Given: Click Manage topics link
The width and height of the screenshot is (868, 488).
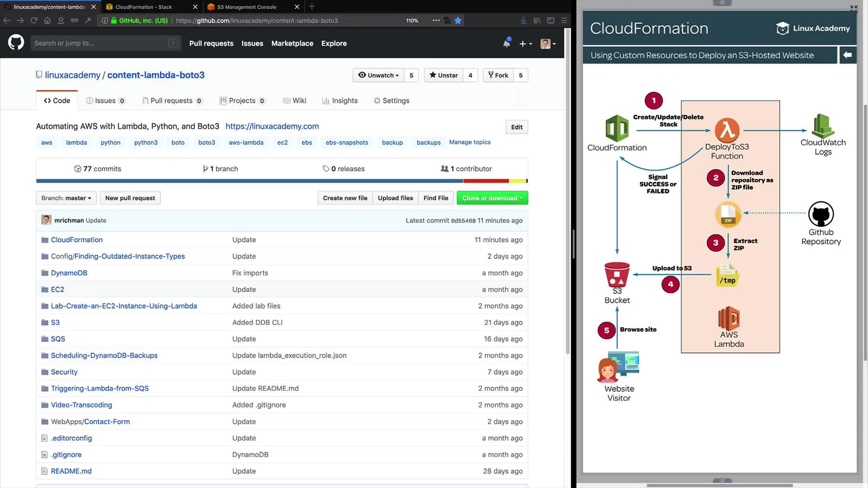Looking at the screenshot, I should pyautogui.click(x=470, y=142).
